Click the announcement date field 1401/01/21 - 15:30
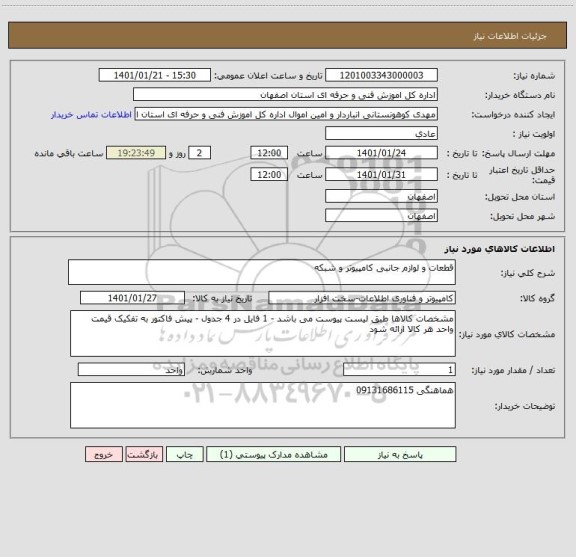 155,75
